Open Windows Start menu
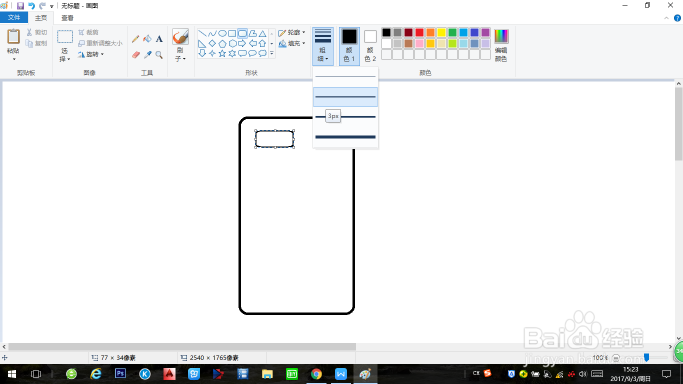 [x=12, y=374]
